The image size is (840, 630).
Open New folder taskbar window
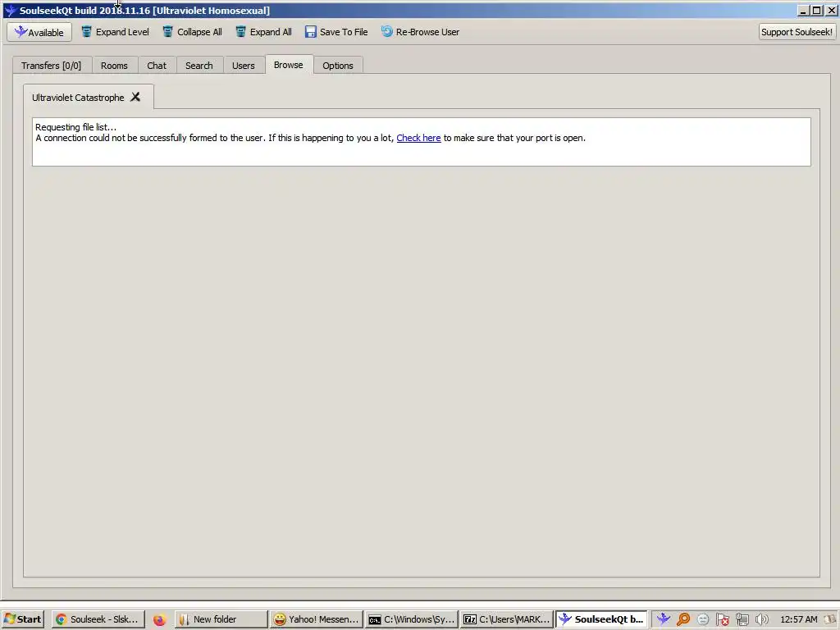coord(221,619)
